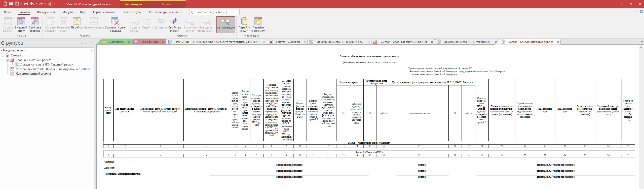The image size is (644, 189).
Task: Switch to the Инструменты ribbon tab
Action: pos(46,12)
